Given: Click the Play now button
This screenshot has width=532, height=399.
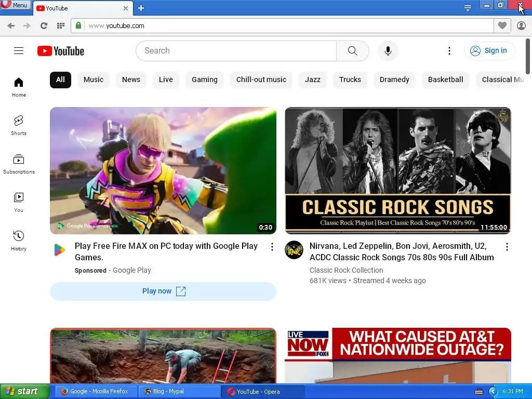Looking at the screenshot, I should [163, 291].
